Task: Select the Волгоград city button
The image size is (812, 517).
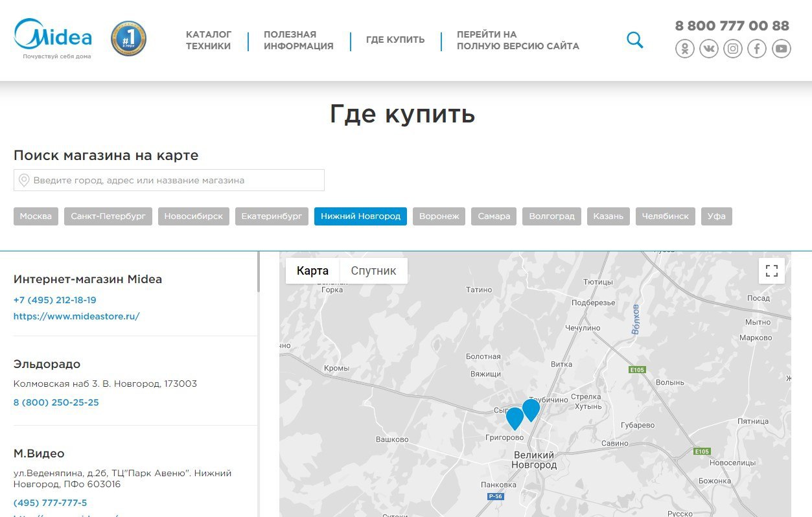Action: pos(551,216)
